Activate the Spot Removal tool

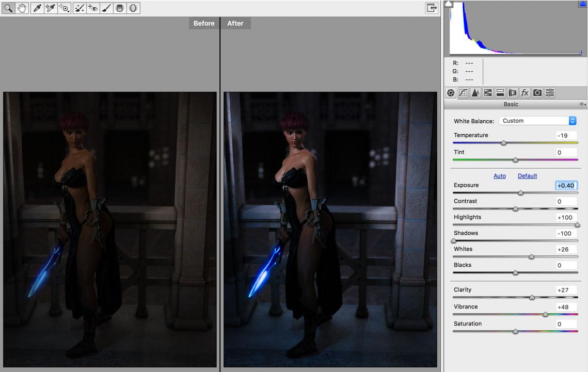point(79,8)
